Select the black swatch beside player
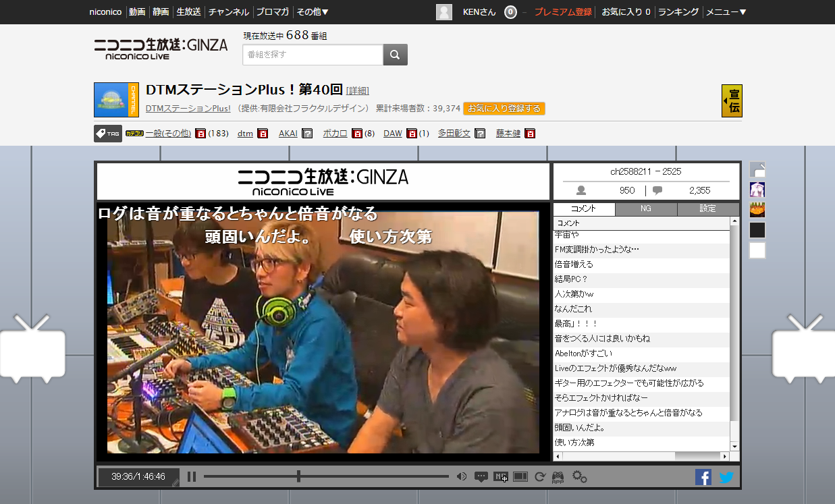The width and height of the screenshot is (835, 504). pos(757,230)
